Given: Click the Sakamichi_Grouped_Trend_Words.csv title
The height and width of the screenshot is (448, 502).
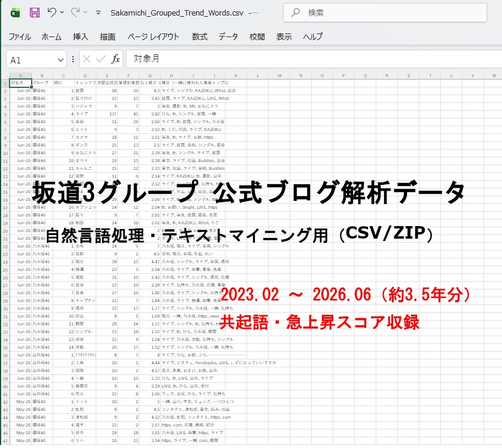Looking at the screenshot, I should (x=177, y=13).
